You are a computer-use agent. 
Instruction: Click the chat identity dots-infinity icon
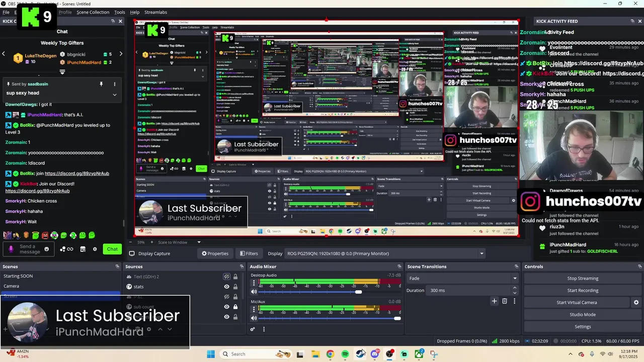66,249
